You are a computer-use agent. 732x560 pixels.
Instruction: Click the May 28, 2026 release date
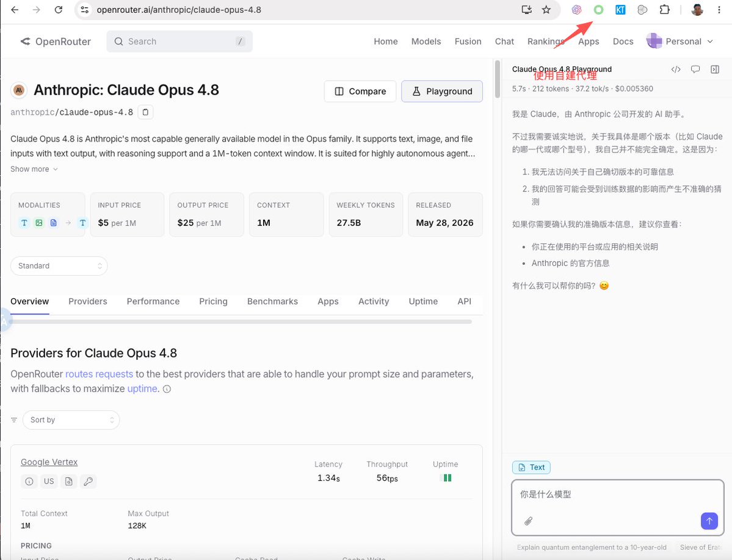(x=444, y=223)
